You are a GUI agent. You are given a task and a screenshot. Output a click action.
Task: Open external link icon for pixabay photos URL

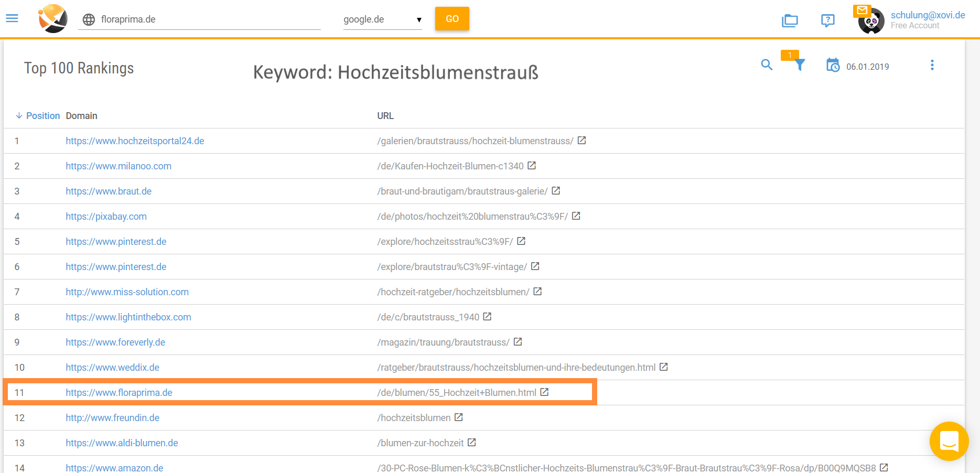[576, 216]
